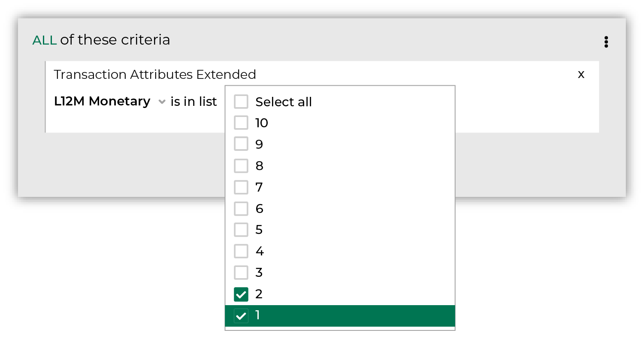
Task: Uncheck the checkbox for value 2
Action: pyautogui.click(x=241, y=294)
